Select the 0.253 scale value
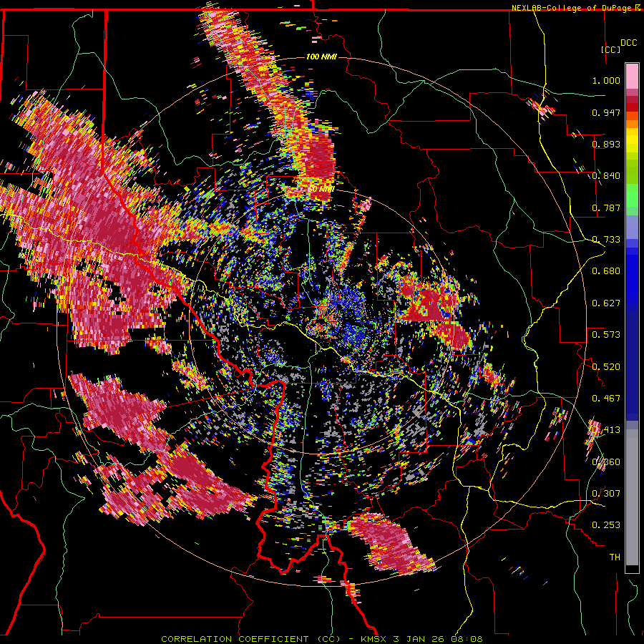 click(x=606, y=525)
